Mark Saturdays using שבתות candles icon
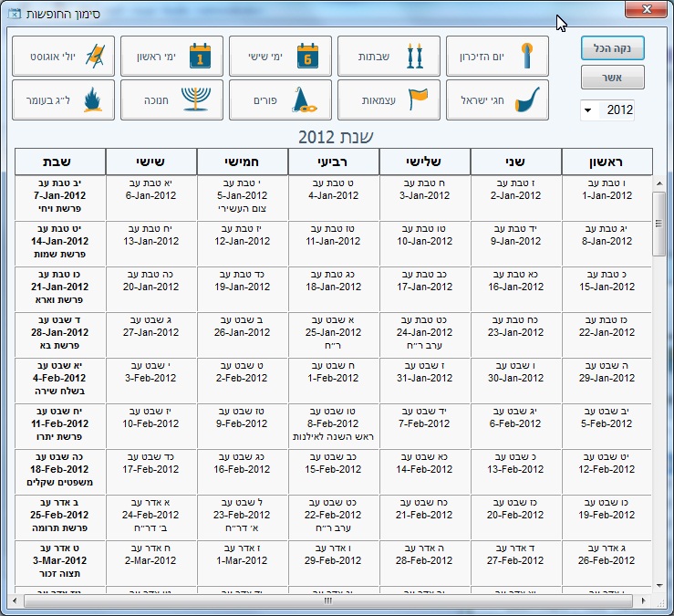674x616 pixels. coord(389,57)
